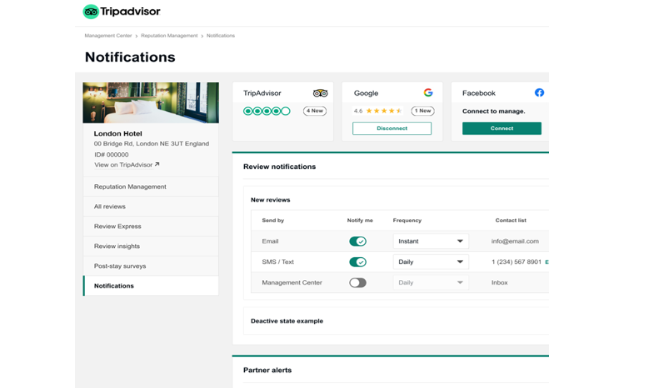The width and height of the screenshot is (651, 388).
Task: Click the Tripadvisor owl logo in header
Action: point(91,12)
